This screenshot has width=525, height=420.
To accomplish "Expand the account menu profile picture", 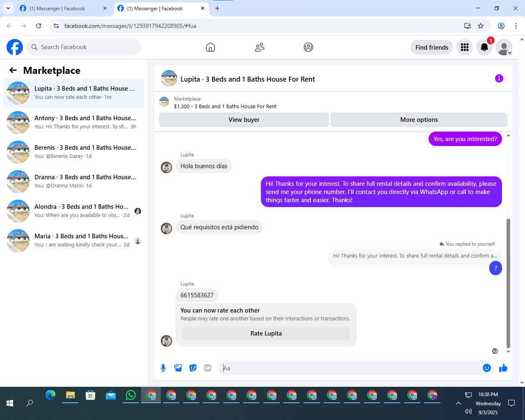I will tap(504, 48).
